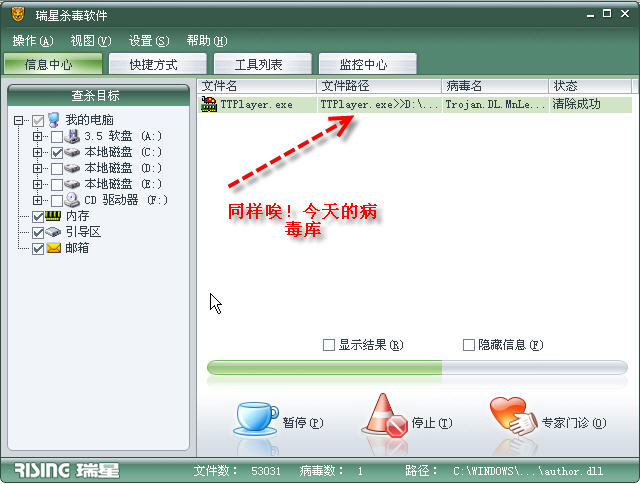Expand the 本地磁盘 (E:) tree node
The image size is (640, 484).
pyautogui.click(x=38, y=184)
